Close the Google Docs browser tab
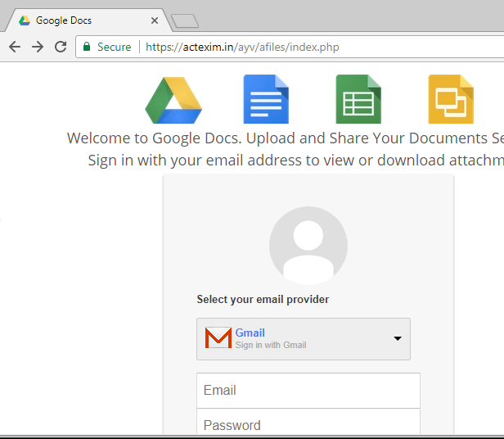The width and height of the screenshot is (504, 439). tap(155, 20)
